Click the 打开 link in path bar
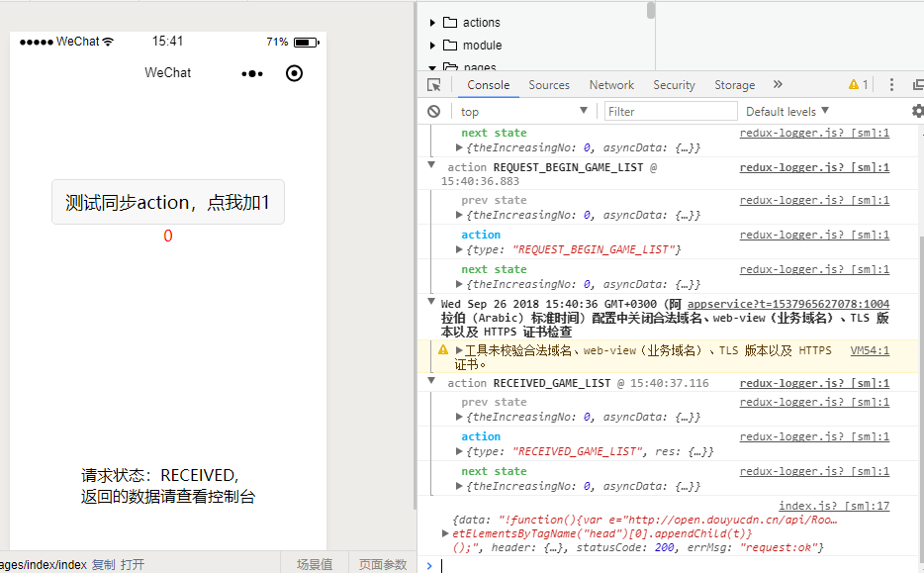Viewport: 924px width, 573px height. click(x=133, y=565)
